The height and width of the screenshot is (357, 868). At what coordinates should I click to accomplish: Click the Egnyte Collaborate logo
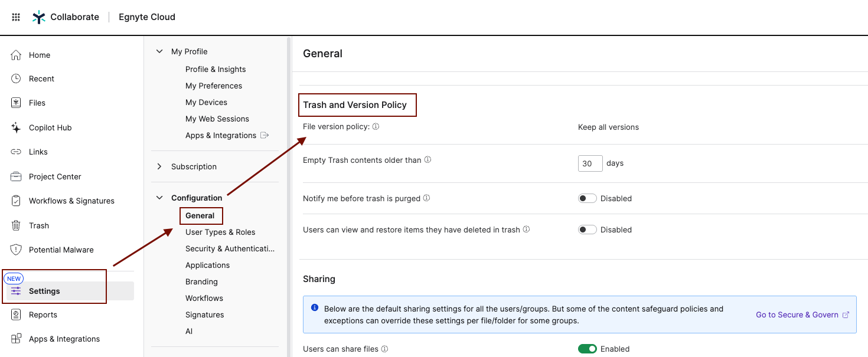(x=65, y=17)
